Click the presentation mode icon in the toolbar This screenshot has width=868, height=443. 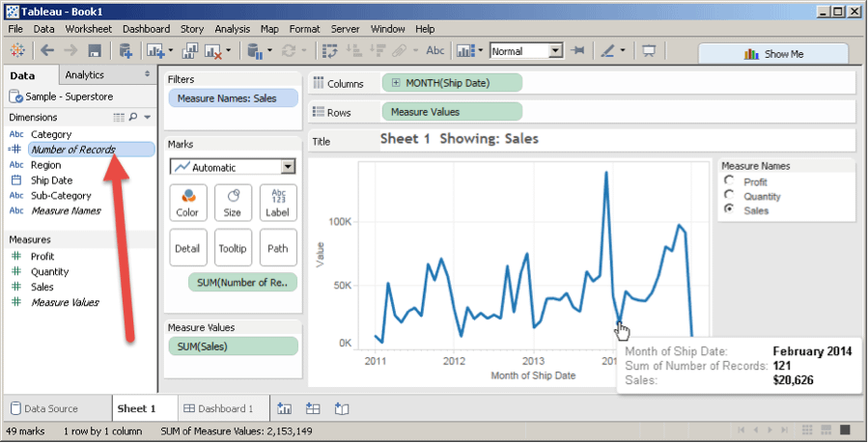click(650, 51)
